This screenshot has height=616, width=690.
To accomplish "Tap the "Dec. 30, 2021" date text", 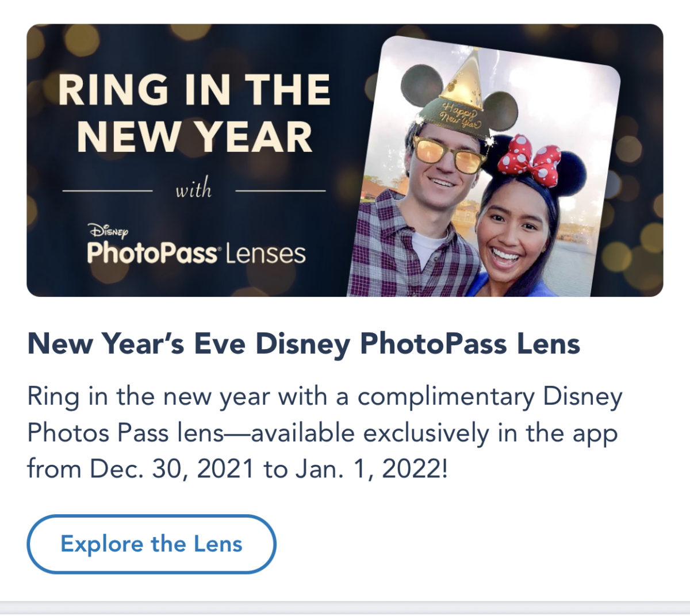I will click(172, 469).
